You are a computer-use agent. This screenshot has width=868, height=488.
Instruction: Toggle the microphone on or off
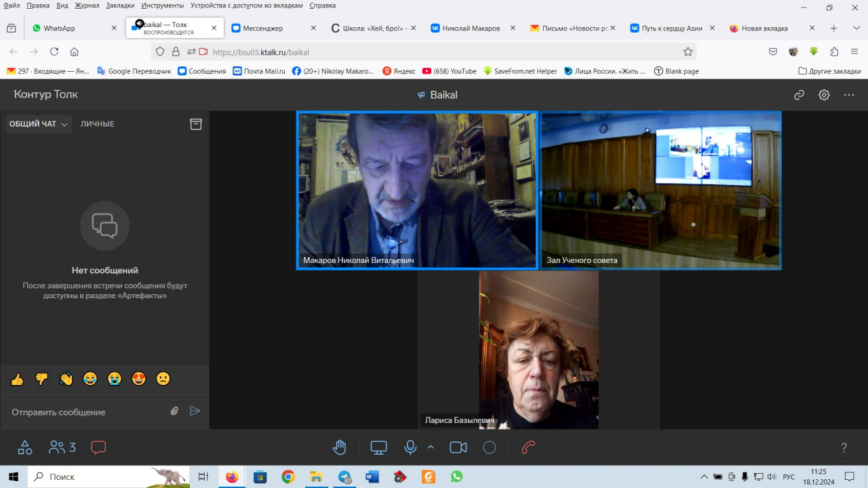410,447
